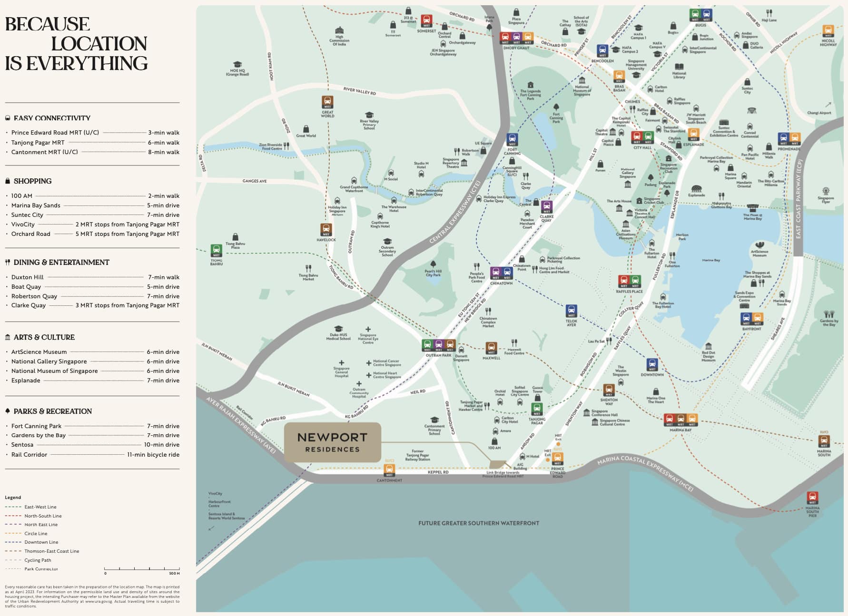
Task: Click the Red Dot Design Museum icon
Action: click(x=708, y=346)
